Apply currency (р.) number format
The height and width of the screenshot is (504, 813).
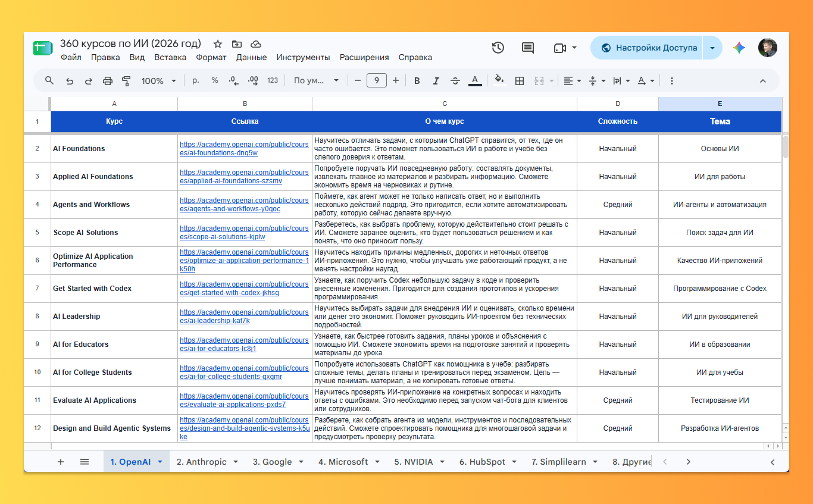196,80
